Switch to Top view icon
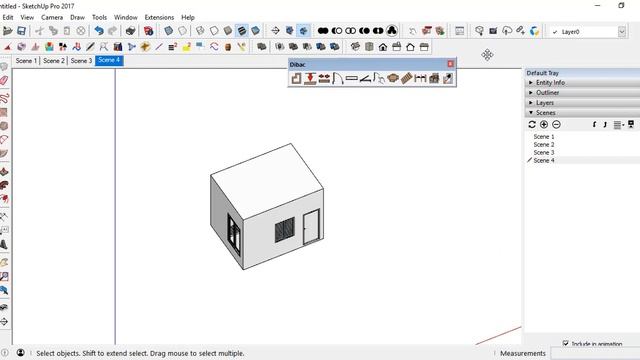 [369, 47]
